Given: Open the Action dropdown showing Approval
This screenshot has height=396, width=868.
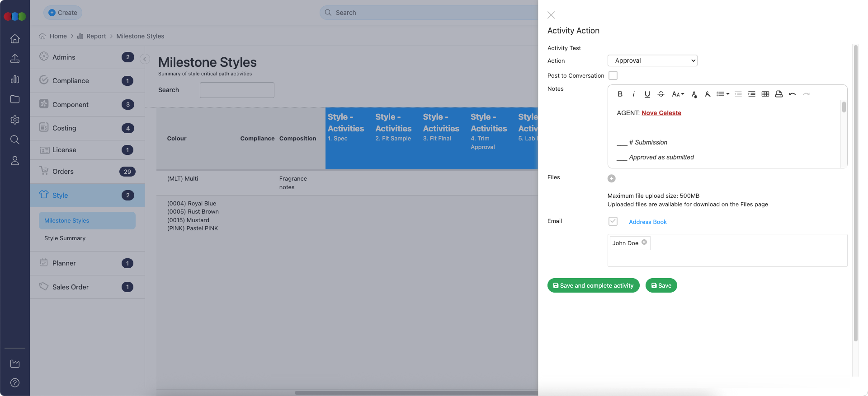Looking at the screenshot, I should coord(652,61).
